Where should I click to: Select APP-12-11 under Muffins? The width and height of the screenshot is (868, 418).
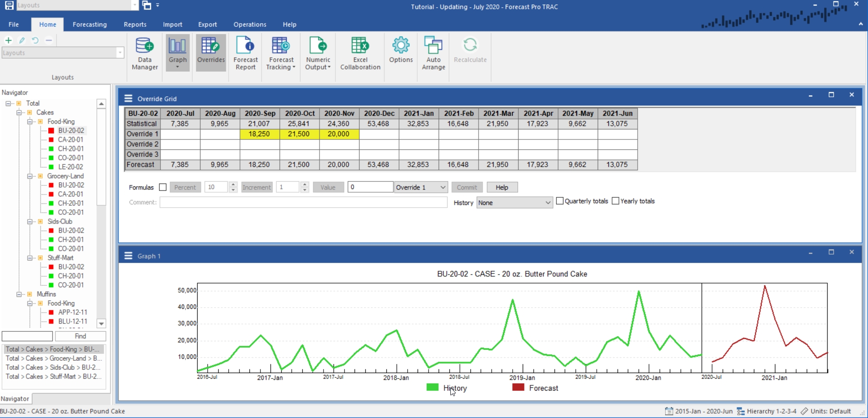coord(72,312)
